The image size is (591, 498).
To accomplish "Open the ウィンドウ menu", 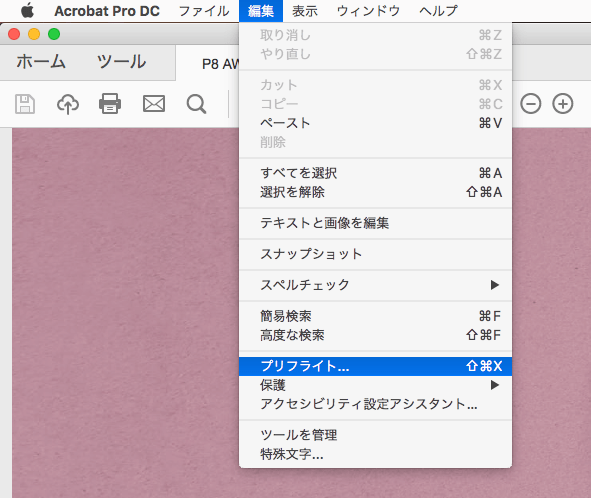I will [368, 11].
